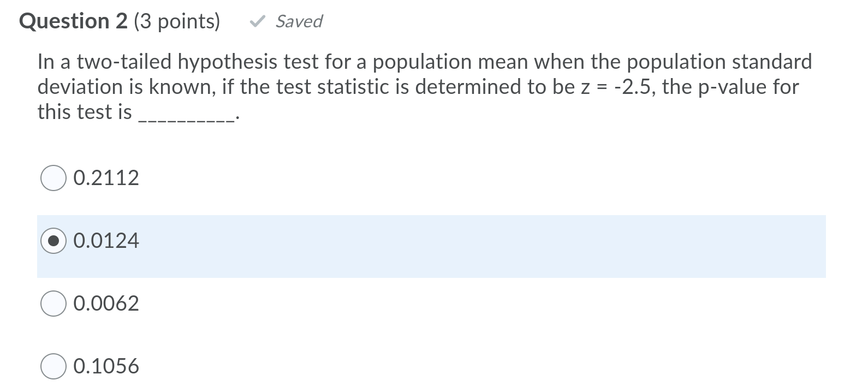Click the radio button beside 0.2112
The height and width of the screenshot is (392, 868).
53,176
